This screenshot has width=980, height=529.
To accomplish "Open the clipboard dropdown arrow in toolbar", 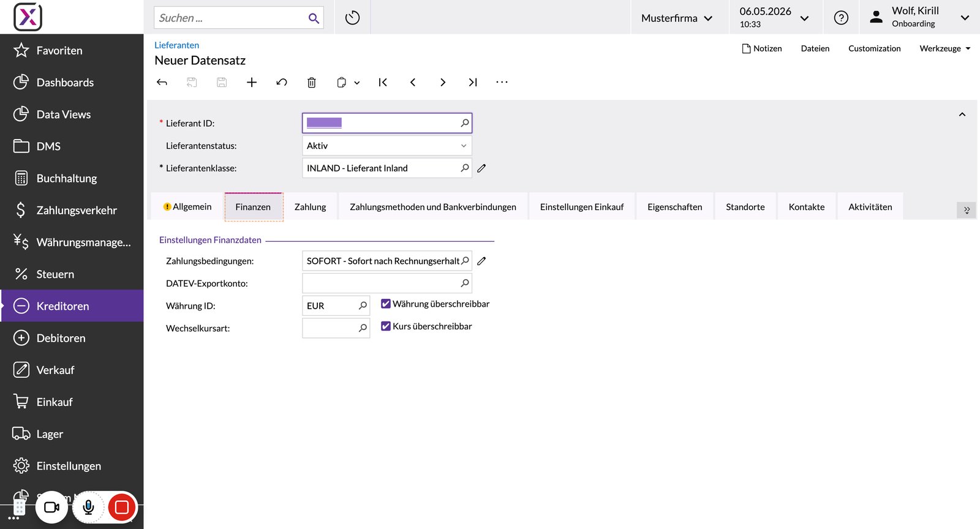I will click(357, 83).
